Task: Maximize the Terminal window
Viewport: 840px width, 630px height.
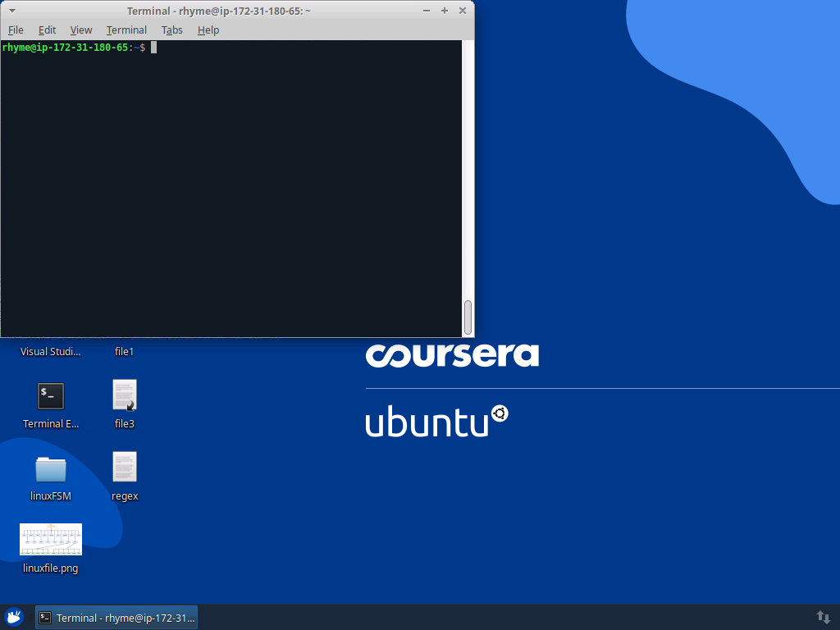Action: [444, 11]
